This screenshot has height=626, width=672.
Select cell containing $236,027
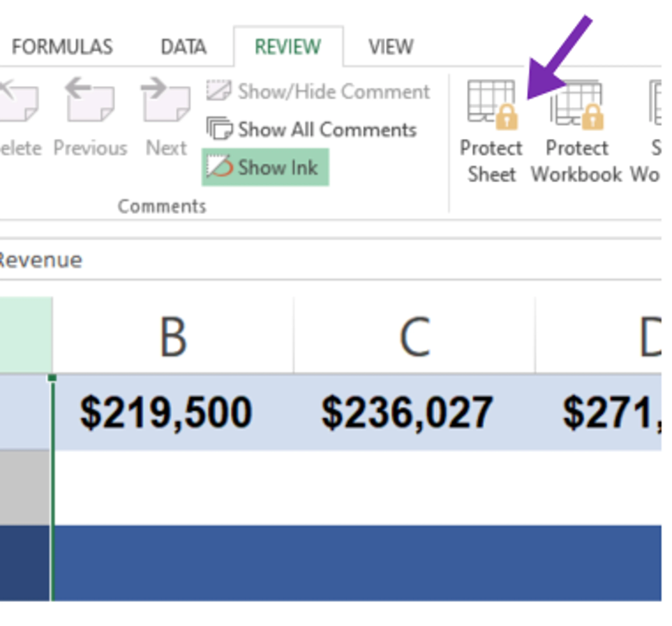click(407, 412)
